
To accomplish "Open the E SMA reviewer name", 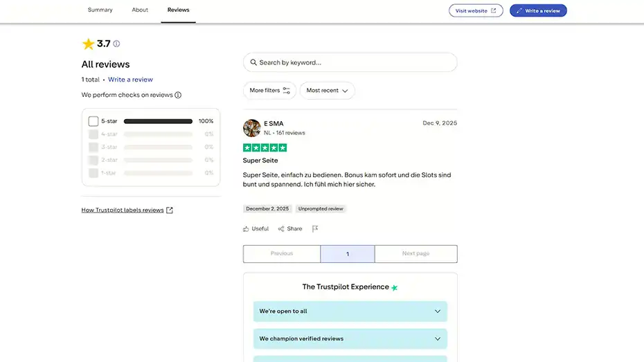I will 274,123.
